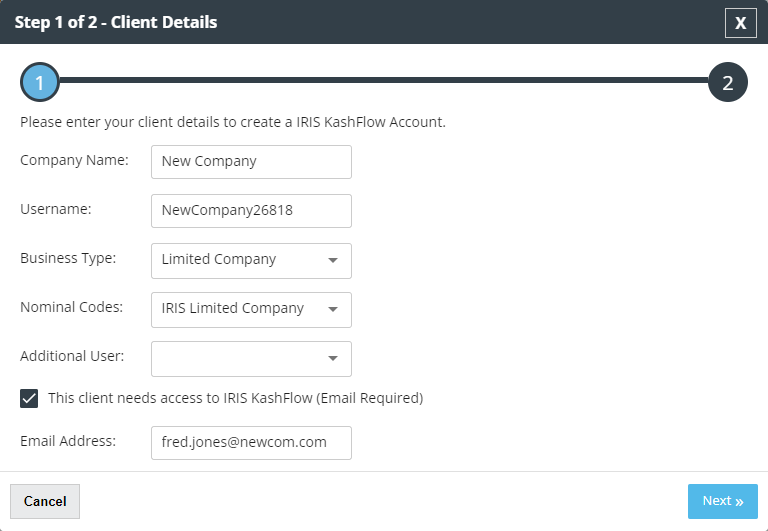This screenshot has width=768, height=531.
Task: Click the 'Business Type:' label
Action: click(x=68, y=258)
